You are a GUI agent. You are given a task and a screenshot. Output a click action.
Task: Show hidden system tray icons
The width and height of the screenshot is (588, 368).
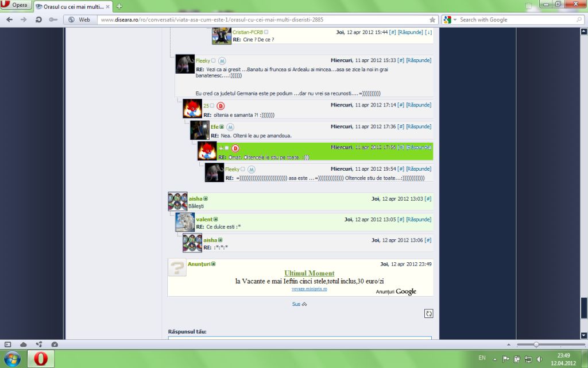pos(494,359)
